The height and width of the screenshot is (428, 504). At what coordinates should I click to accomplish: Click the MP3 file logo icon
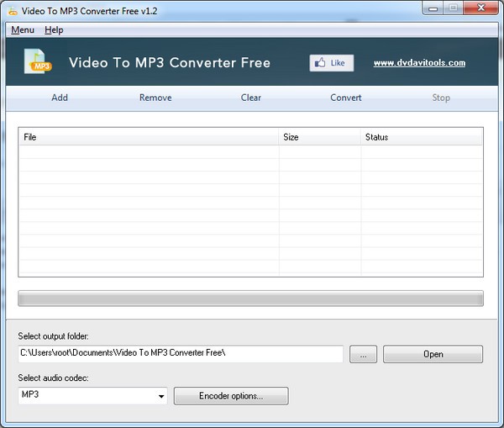click(37, 61)
